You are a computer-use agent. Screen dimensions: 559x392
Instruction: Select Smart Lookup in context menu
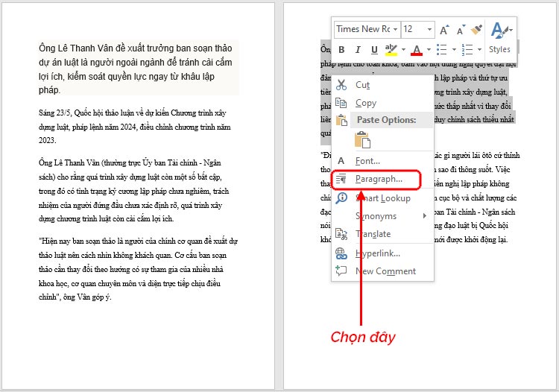382,198
